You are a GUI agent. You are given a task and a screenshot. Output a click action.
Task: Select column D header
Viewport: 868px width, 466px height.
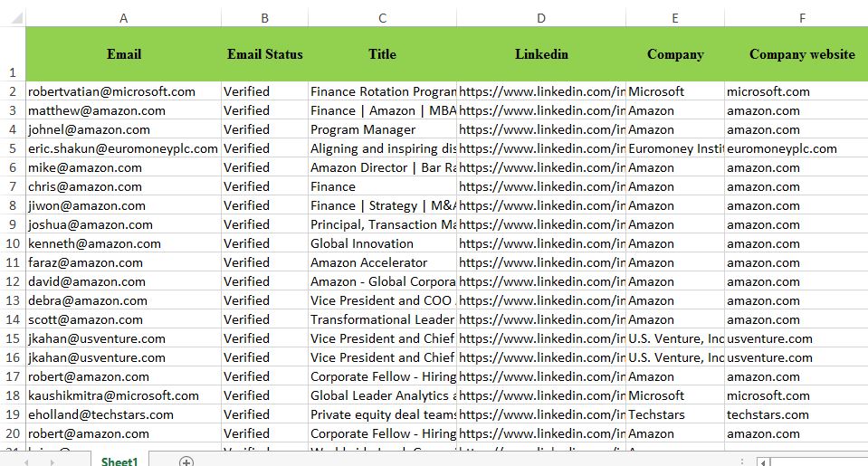click(x=540, y=17)
